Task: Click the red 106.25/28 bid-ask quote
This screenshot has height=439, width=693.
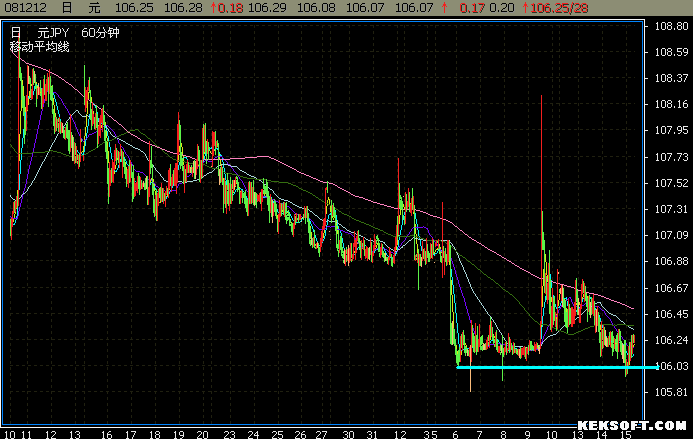Action: point(559,8)
